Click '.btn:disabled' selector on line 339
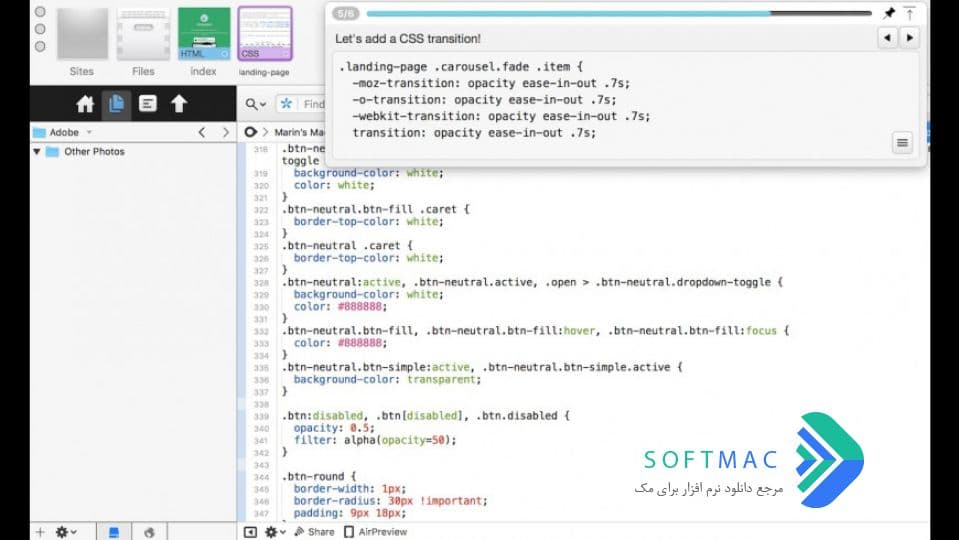This screenshot has height=540, width=959. [322, 416]
